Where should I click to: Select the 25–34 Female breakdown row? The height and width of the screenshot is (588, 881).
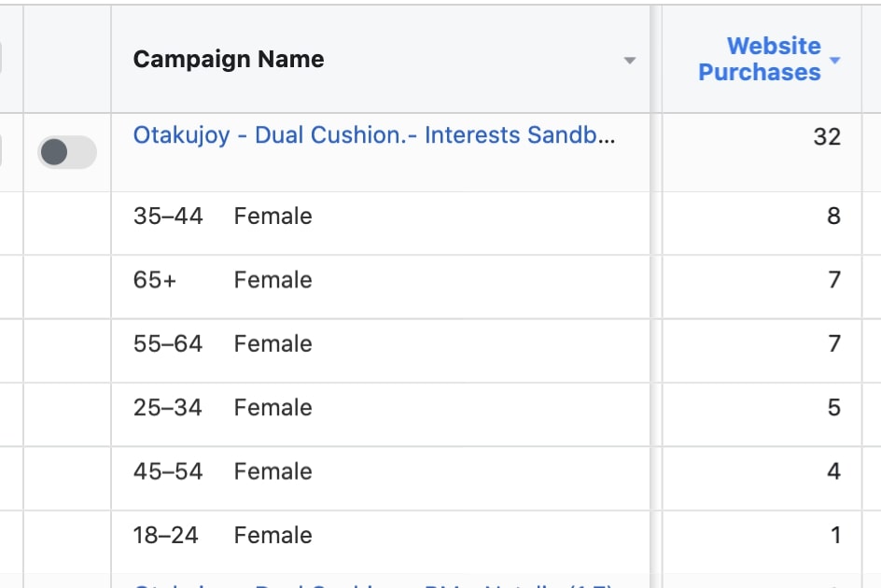pos(373,407)
